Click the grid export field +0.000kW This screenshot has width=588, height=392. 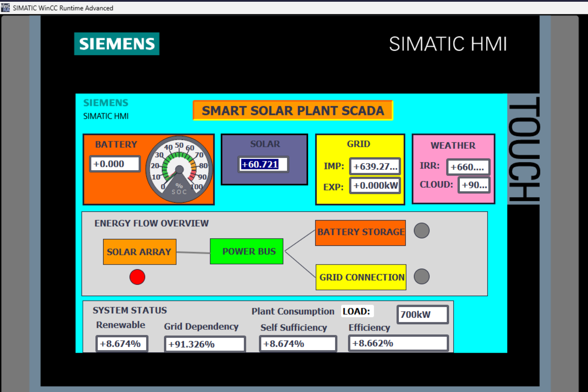375,185
